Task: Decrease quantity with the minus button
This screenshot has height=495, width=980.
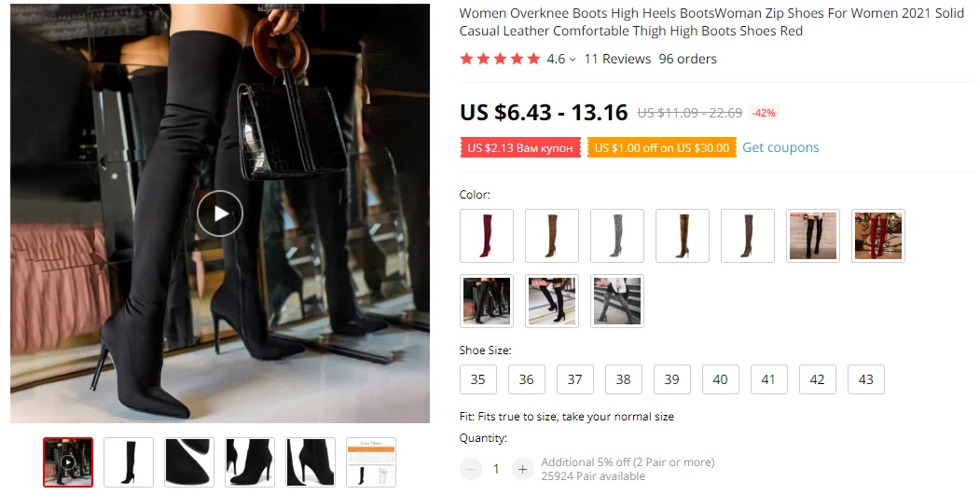Action: click(x=471, y=469)
